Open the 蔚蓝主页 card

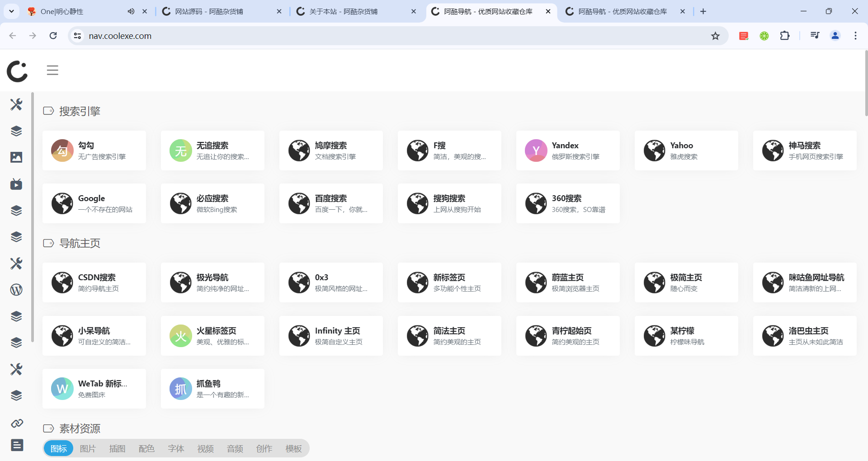click(x=568, y=282)
